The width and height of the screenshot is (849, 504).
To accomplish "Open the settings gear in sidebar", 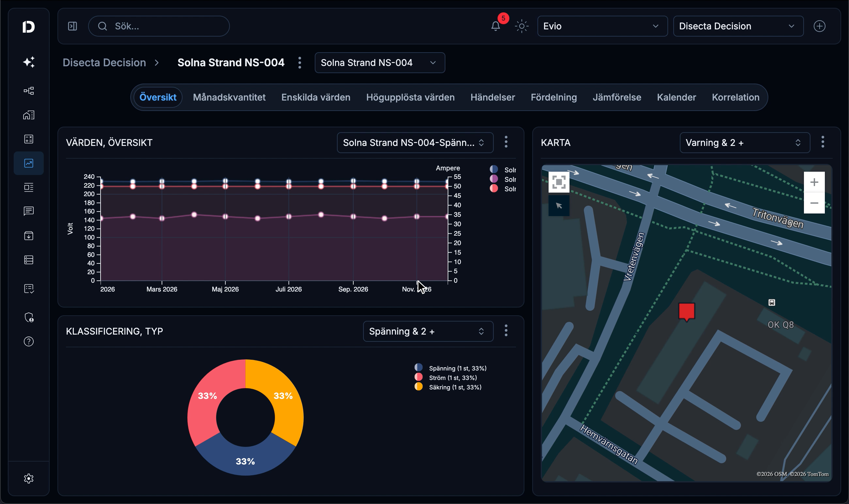I will pyautogui.click(x=29, y=479).
